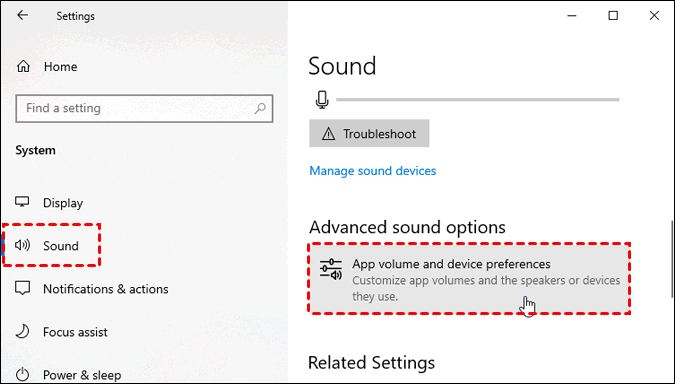Click the microphone icon beside test bar
Screen dimensions: 675x384
click(x=322, y=100)
